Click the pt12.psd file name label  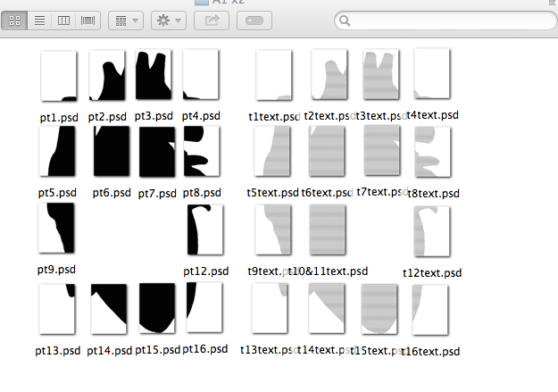tap(206, 271)
